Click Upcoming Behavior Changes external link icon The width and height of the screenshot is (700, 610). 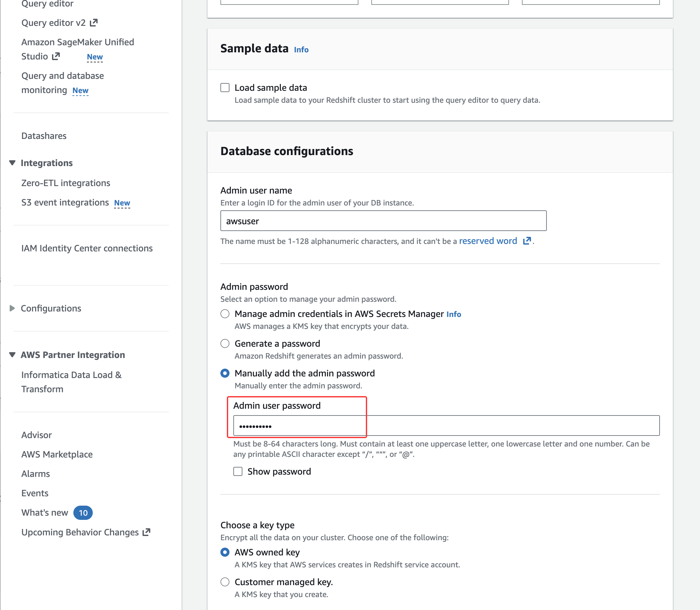point(146,532)
